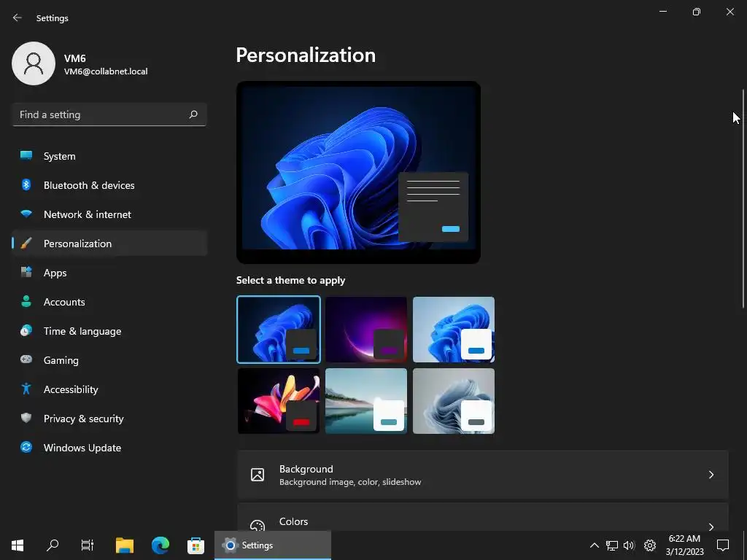The image size is (747, 560).
Task: Open Time & language settings
Action: click(x=109, y=331)
